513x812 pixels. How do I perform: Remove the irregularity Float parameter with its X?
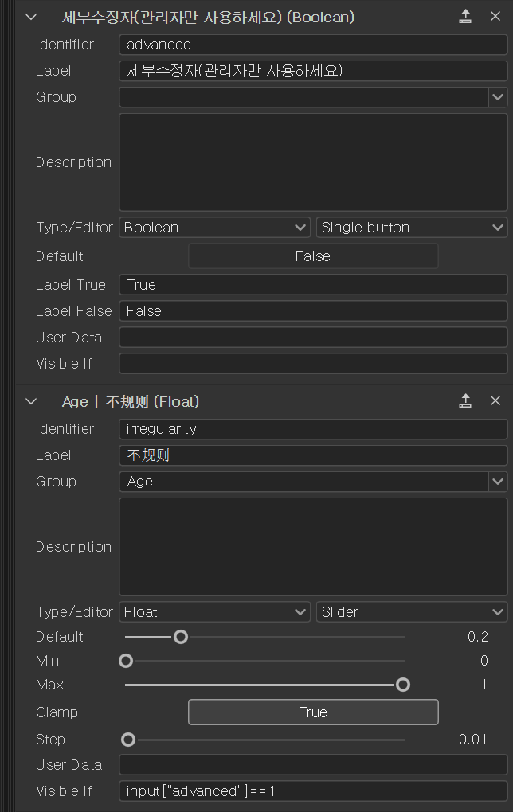(x=495, y=400)
